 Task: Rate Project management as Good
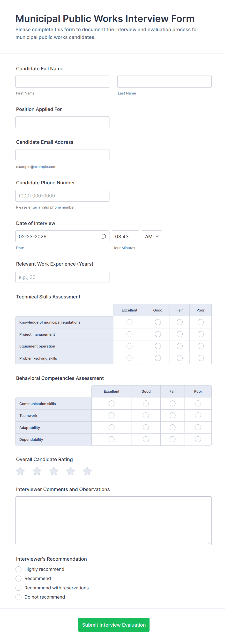pyautogui.click(x=158, y=334)
